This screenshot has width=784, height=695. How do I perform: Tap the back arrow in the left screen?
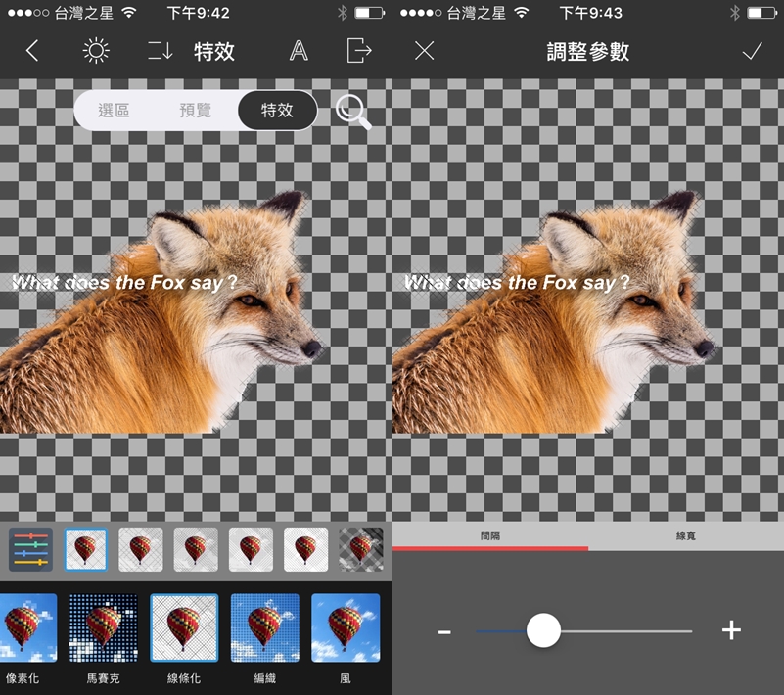pyautogui.click(x=32, y=51)
